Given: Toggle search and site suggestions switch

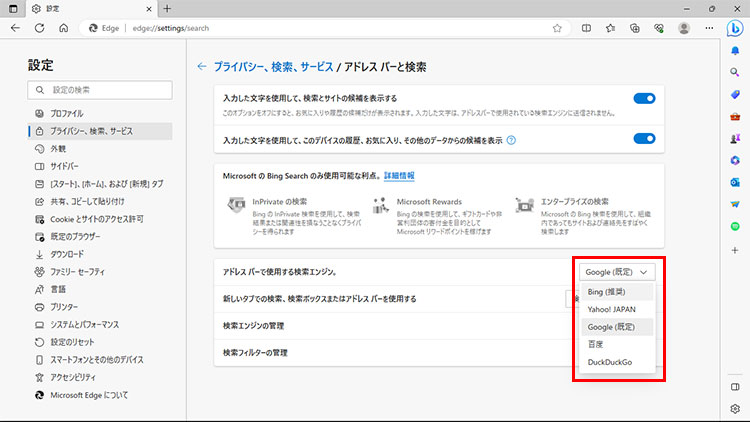Looking at the screenshot, I should pyautogui.click(x=644, y=98).
